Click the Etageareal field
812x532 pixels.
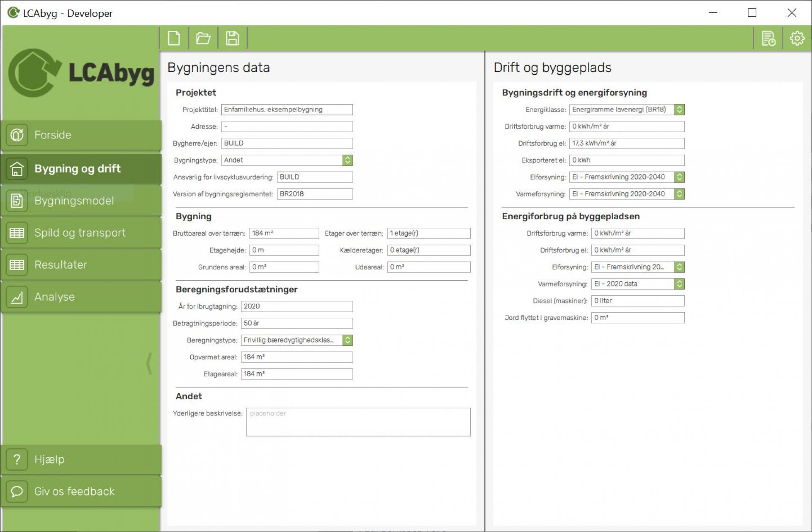point(297,374)
